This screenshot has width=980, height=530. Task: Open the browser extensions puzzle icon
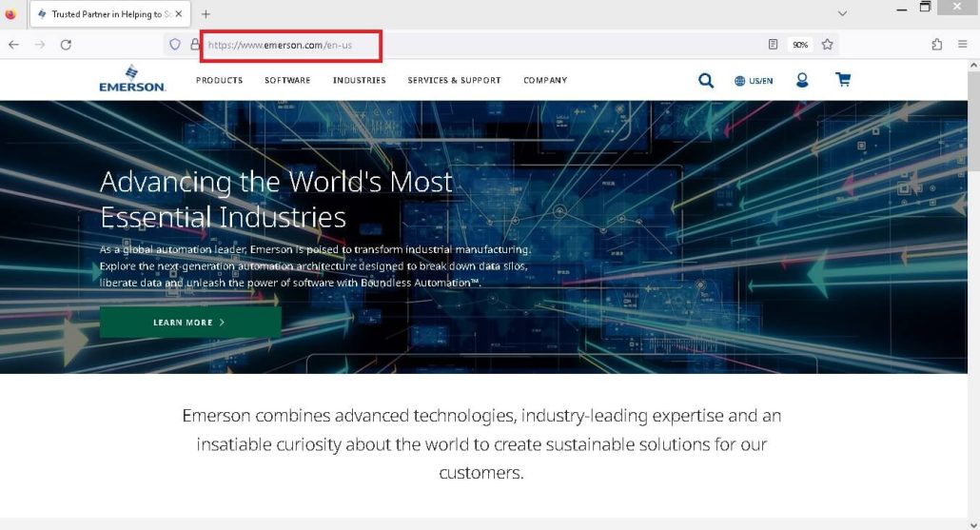point(937,45)
